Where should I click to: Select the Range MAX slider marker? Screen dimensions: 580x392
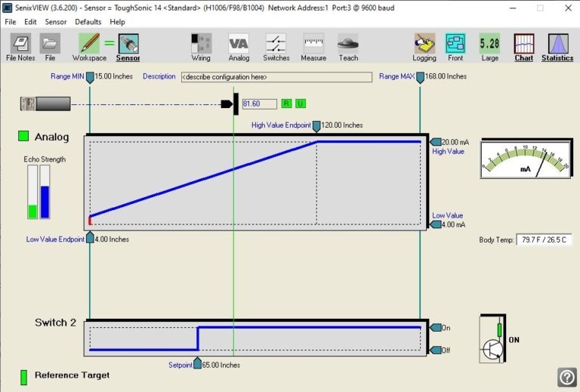[420, 78]
